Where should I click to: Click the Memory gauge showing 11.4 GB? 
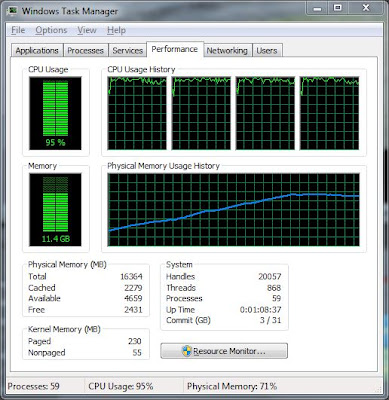pos(55,209)
